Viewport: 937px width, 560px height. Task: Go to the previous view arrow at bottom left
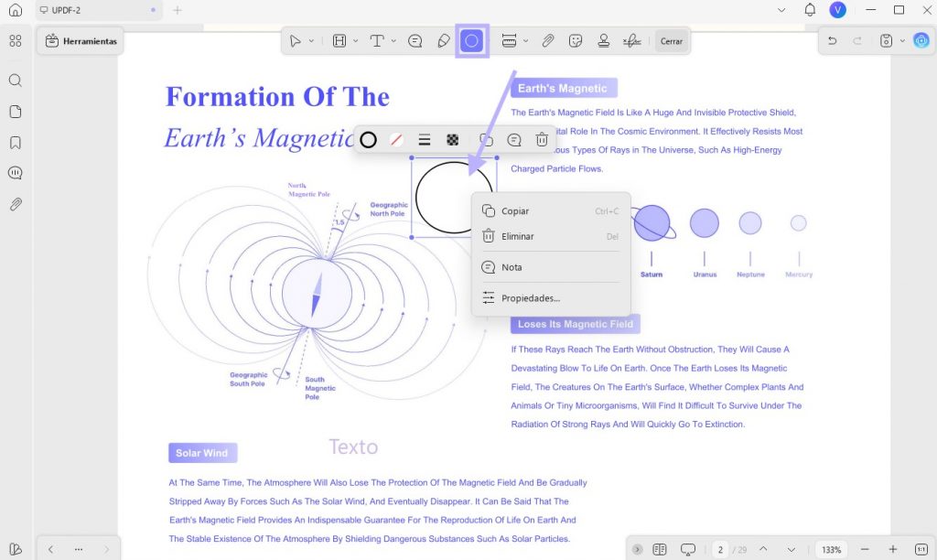click(51, 549)
